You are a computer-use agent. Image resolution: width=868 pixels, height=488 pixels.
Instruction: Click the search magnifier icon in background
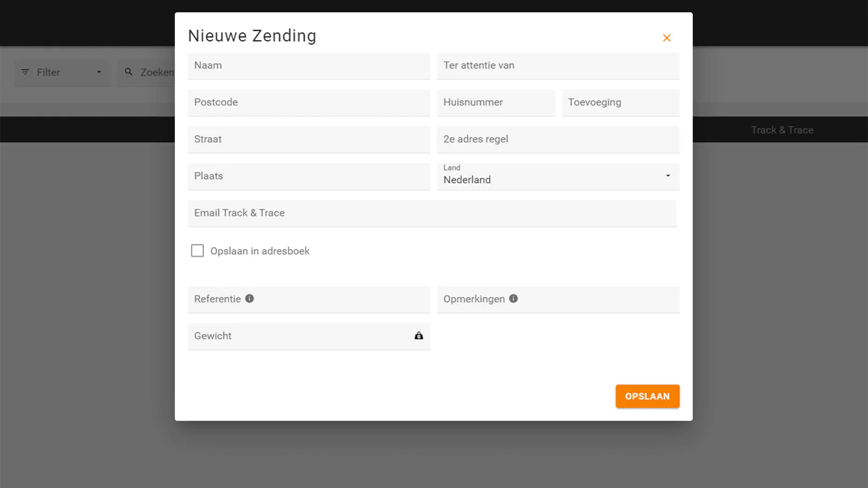tap(129, 72)
